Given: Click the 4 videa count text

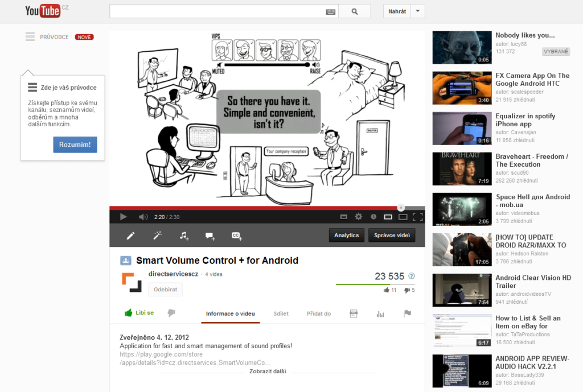Looking at the screenshot, I should coord(214,274).
